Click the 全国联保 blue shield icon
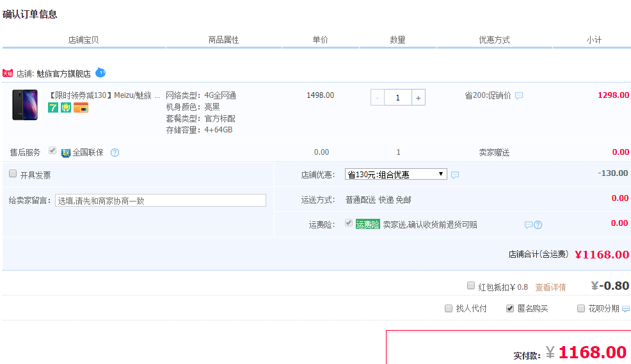Screen dimensions: 631x364 click(x=65, y=153)
